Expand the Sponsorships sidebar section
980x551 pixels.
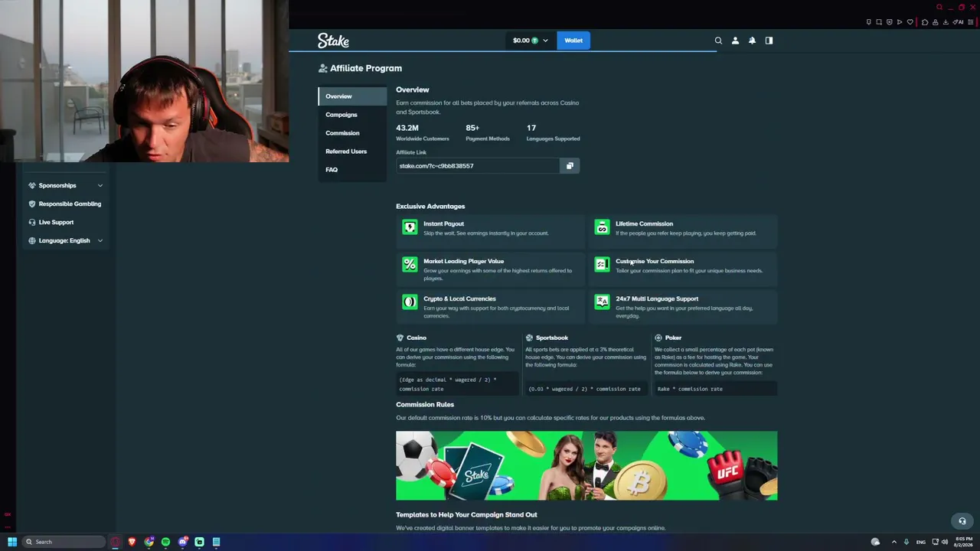65,185
